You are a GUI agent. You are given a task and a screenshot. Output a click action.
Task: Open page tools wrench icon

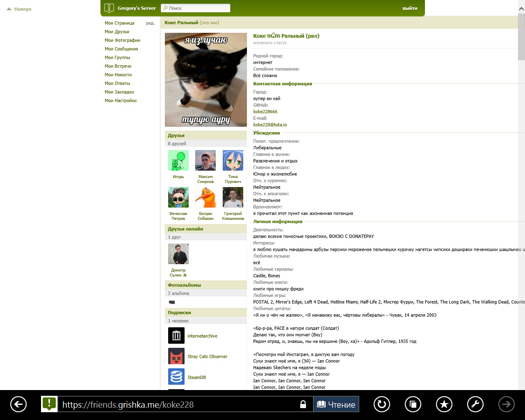pyautogui.click(x=475, y=404)
